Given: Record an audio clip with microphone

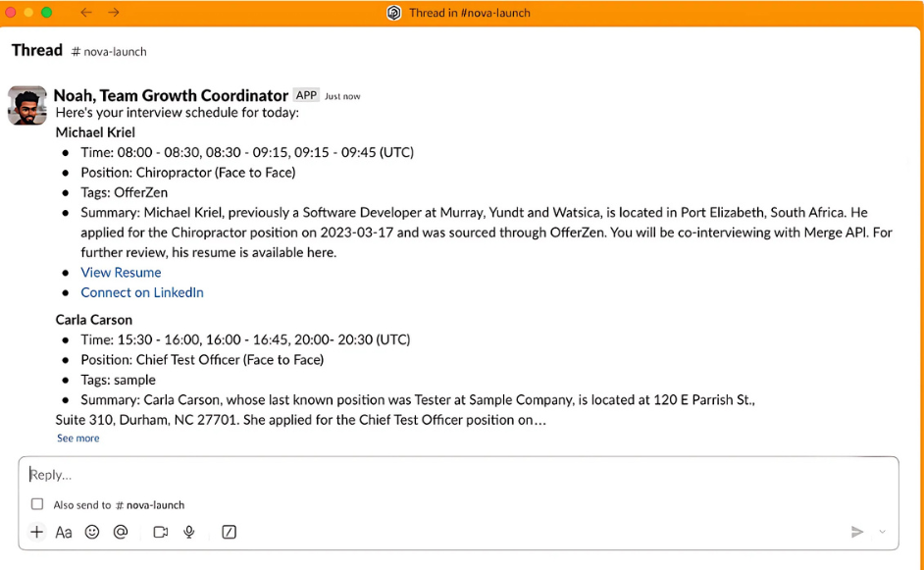Looking at the screenshot, I should (189, 532).
